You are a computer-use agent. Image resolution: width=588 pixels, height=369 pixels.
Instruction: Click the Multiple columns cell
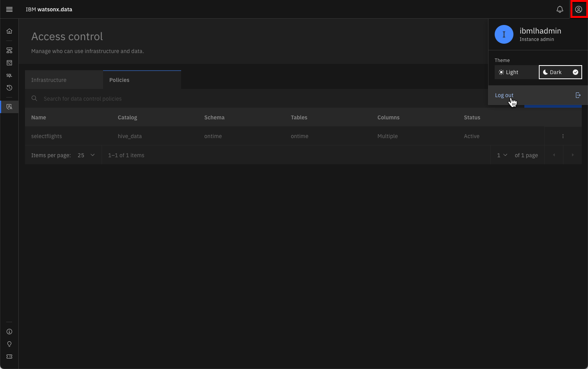(x=388, y=136)
